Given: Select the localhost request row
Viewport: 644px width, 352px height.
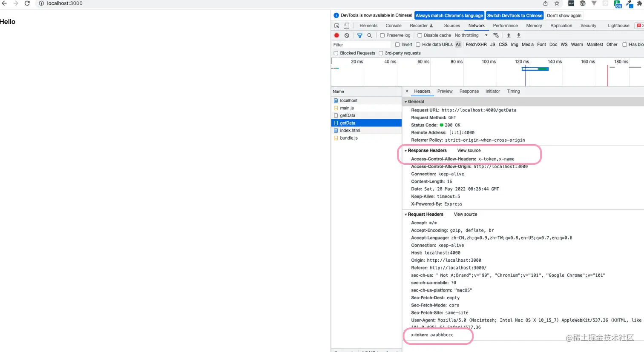Looking at the screenshot, I should [366, 100].
